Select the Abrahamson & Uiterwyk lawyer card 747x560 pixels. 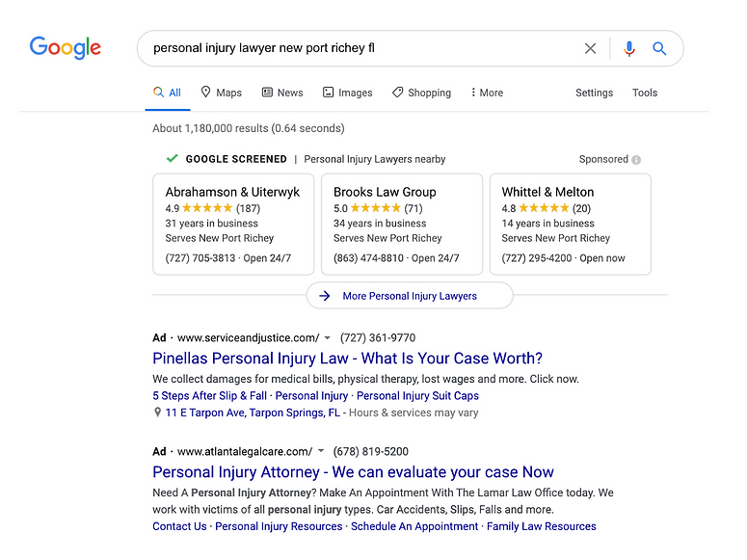(x=232, y=224)
